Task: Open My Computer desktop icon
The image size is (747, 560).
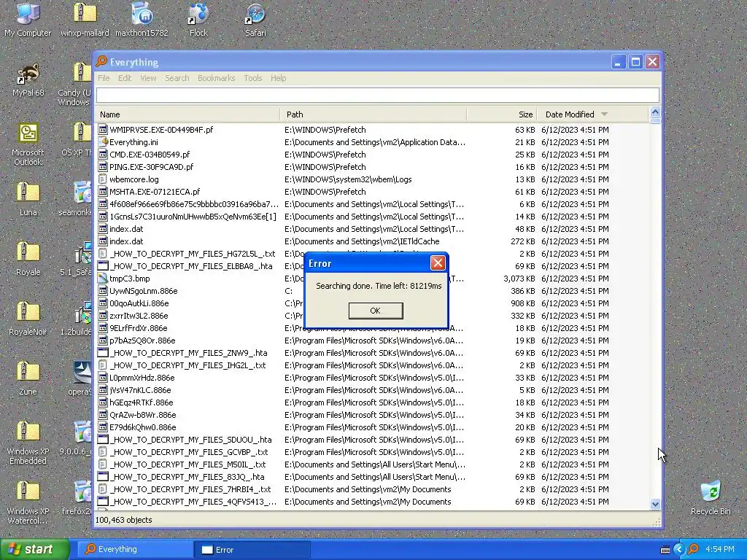Action: [x=28, y=19]
